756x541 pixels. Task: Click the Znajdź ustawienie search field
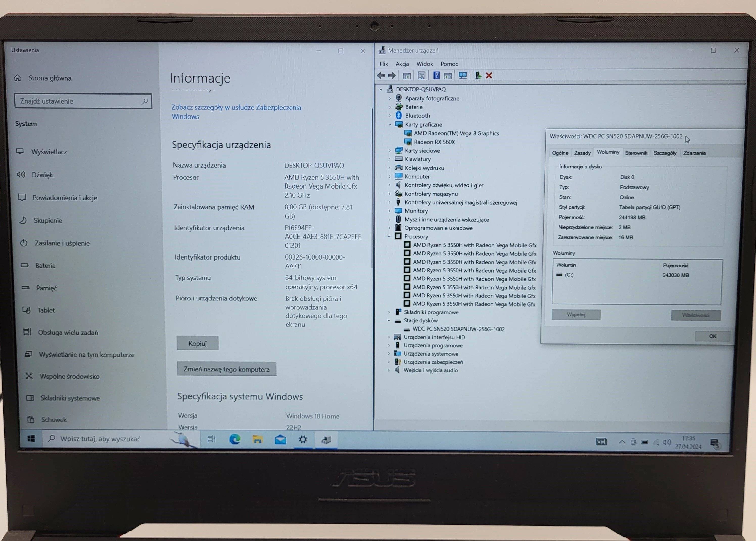pyautogui.click(x=83, y=101)
